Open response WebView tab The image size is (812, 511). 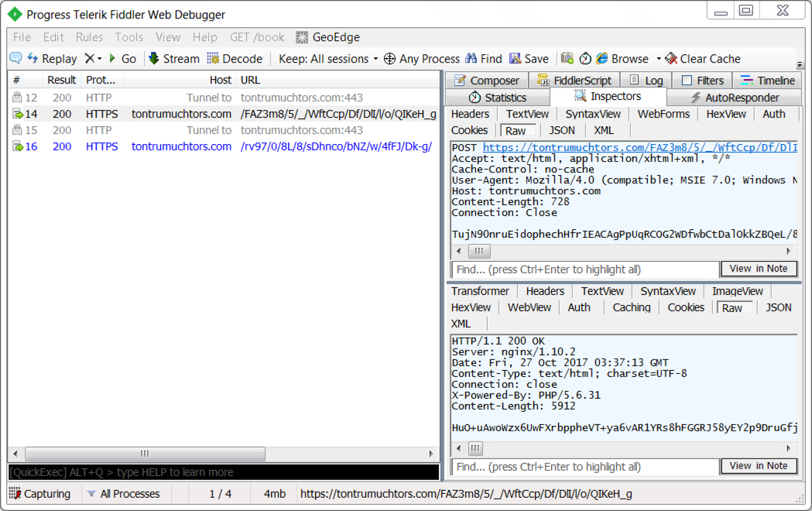(x=529, y=307)
